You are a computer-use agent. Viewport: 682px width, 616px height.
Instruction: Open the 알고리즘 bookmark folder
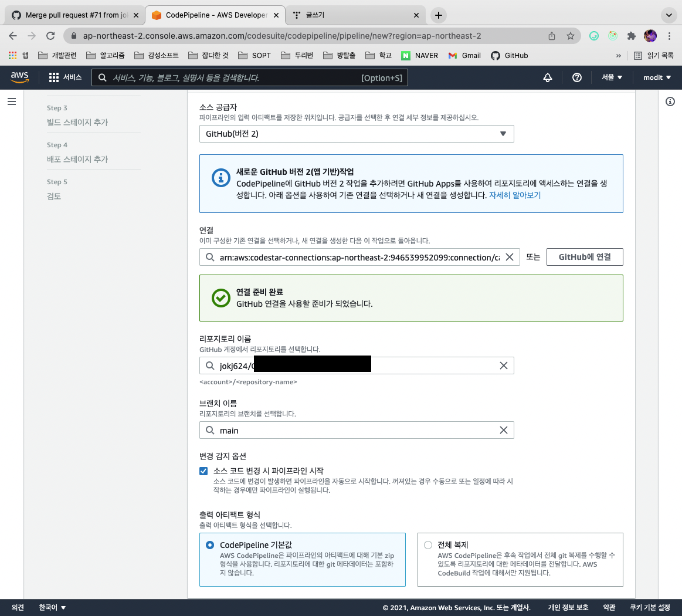coord(106,55)
